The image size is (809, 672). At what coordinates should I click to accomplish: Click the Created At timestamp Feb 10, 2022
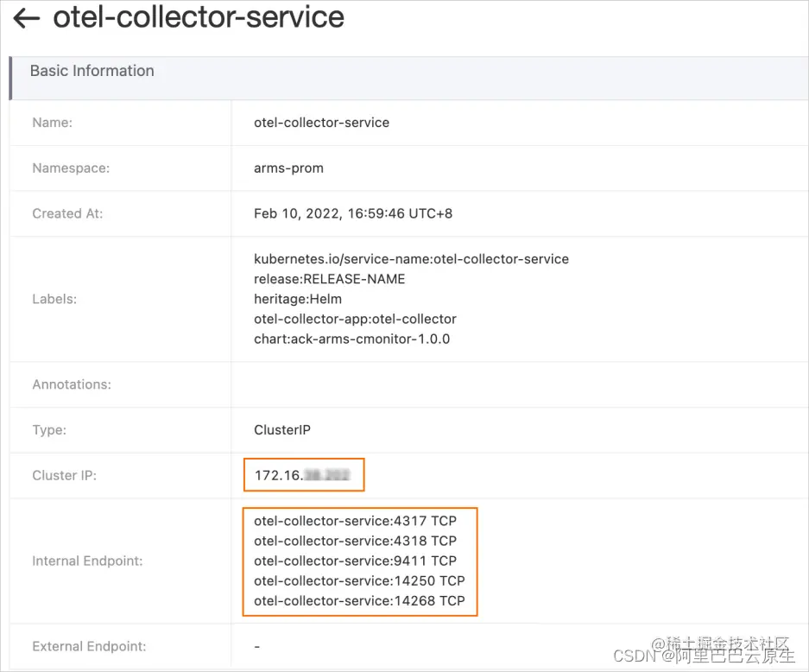coord(353,213)
